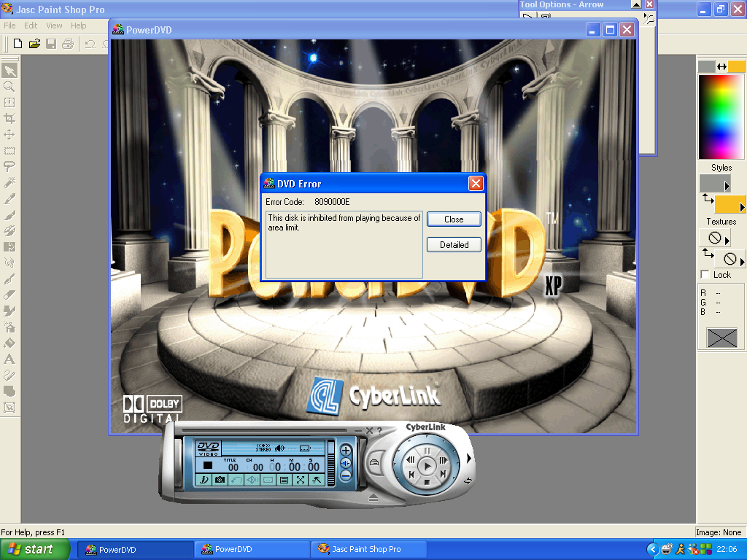The width and height of the screenshot is (747, 560).
Task: Click the Detailed button in DVD Error
Action: click(454, 245)
